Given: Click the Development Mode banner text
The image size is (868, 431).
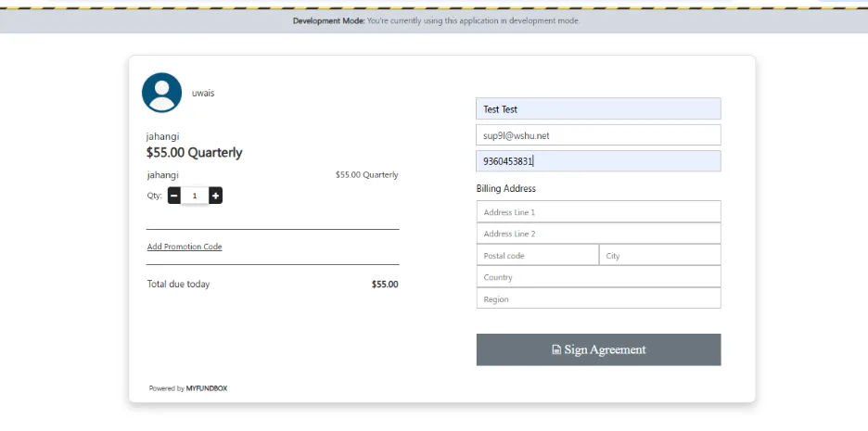Looking at the screenshot, I should [x=436, y=21].
